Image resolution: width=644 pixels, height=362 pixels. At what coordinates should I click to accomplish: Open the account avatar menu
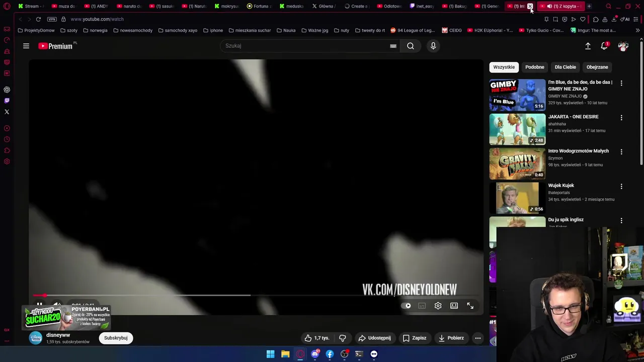[623, 46]
